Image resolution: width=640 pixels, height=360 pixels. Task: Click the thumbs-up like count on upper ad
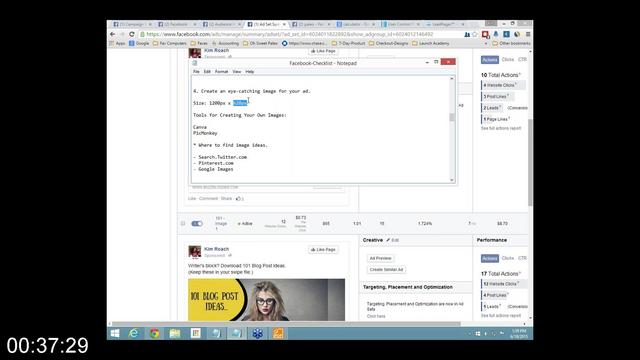pos(240,199)
